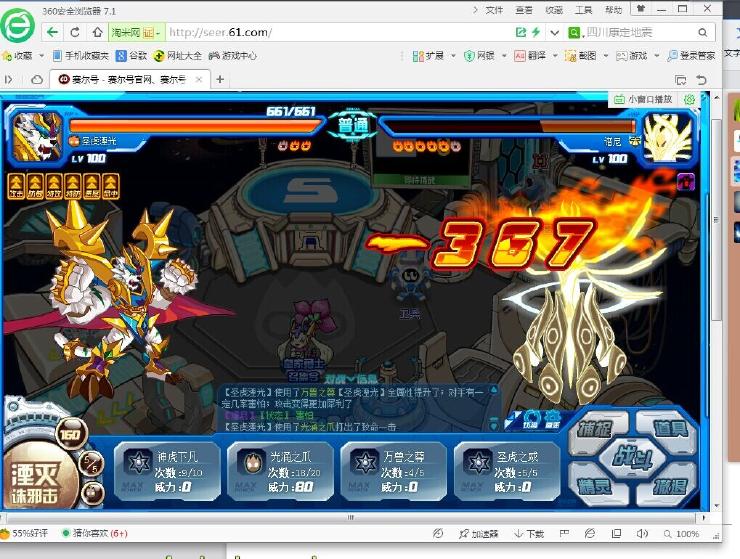This screenshot has height=559, width=740.
Task: Click the green lightning speed-mode icon
Action: click(536, 32)
